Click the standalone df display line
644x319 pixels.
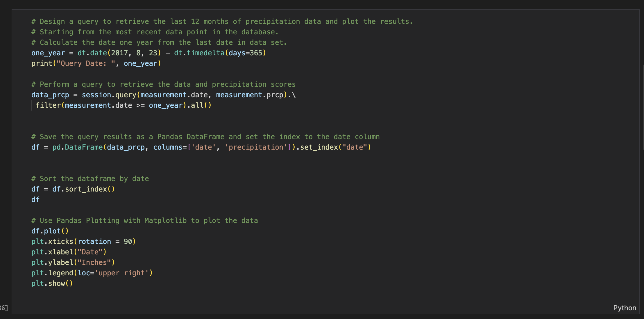pos(35,199)
